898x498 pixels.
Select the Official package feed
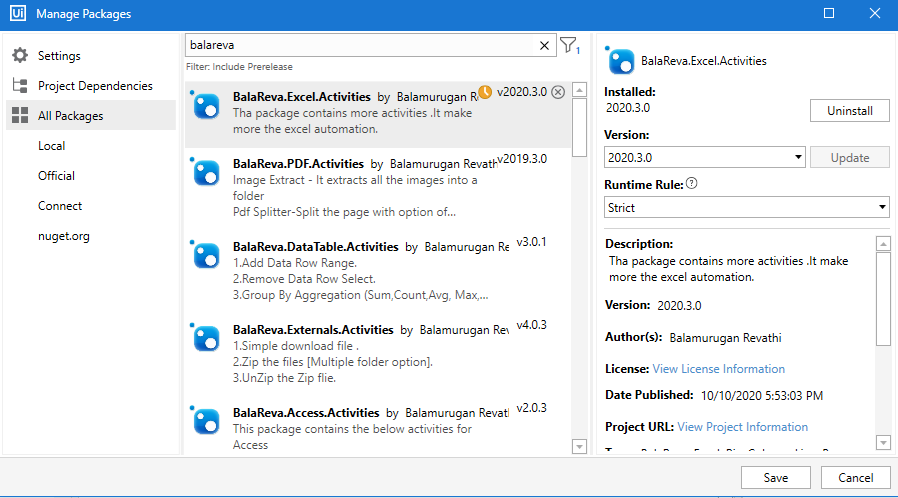coord(56,176)
